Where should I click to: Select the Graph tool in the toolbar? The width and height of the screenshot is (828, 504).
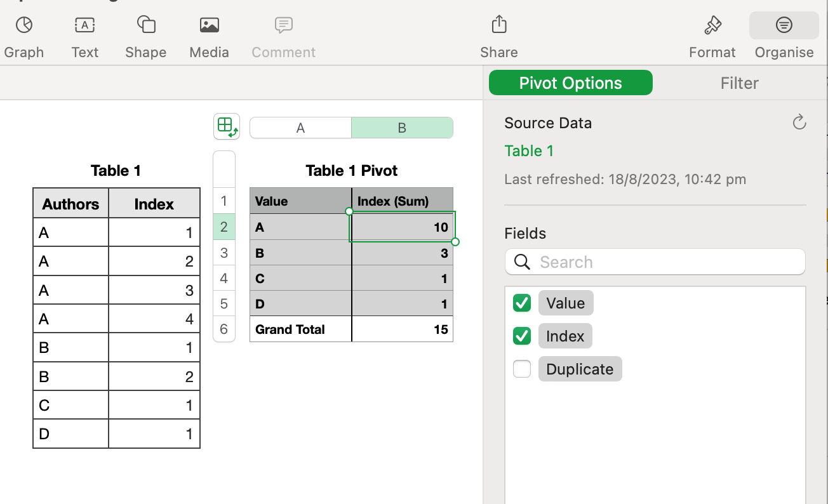coord(23,35)
